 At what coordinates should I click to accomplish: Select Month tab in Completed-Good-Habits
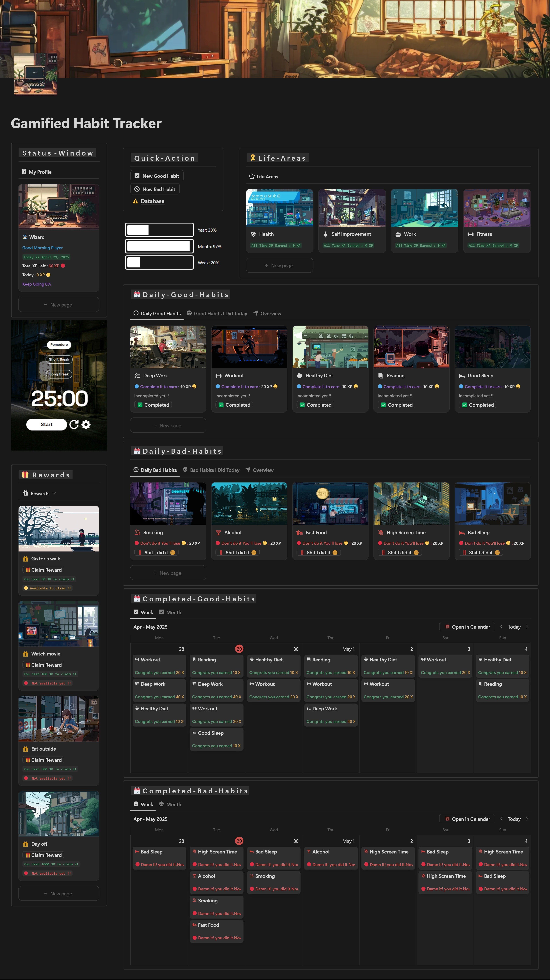(170, 612)
